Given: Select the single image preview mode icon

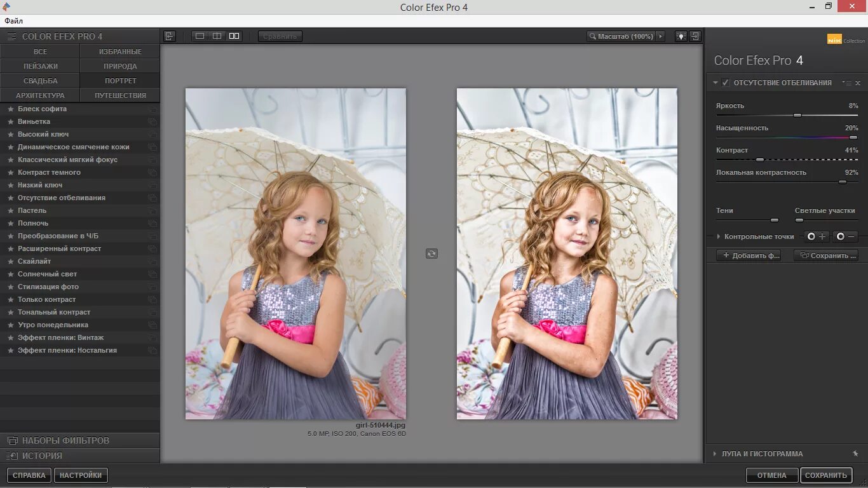Looking at the screenshot, I should click(200, 36).
